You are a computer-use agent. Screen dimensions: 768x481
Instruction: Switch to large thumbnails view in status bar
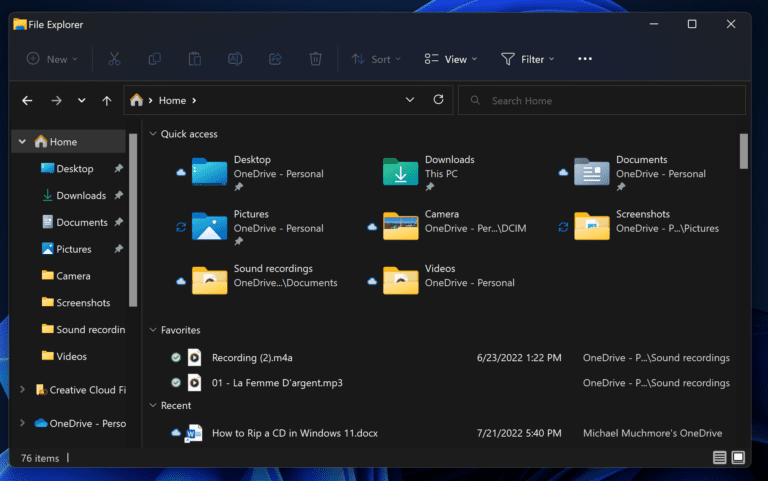(x=738, y=458)
